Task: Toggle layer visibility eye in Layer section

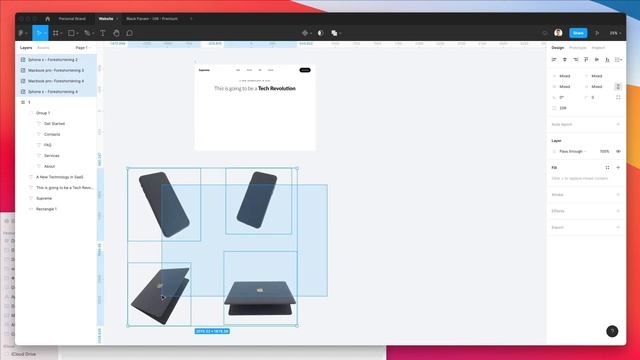Action: (x=618, y=151)
